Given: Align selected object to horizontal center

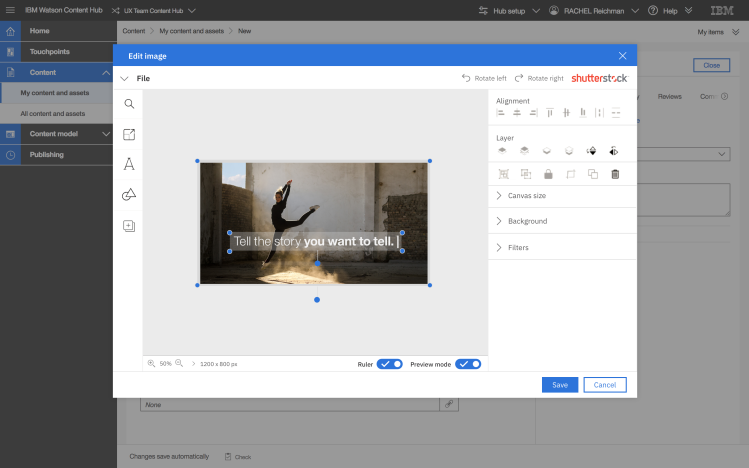Looking at the screenshot, I should (x=517, y=113).
